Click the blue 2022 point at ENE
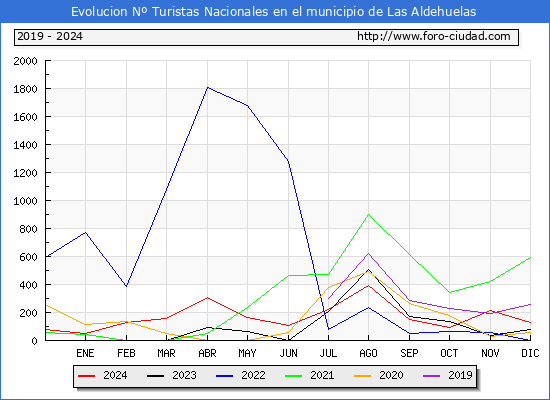 pyautogui.click(x=85, y=232)
